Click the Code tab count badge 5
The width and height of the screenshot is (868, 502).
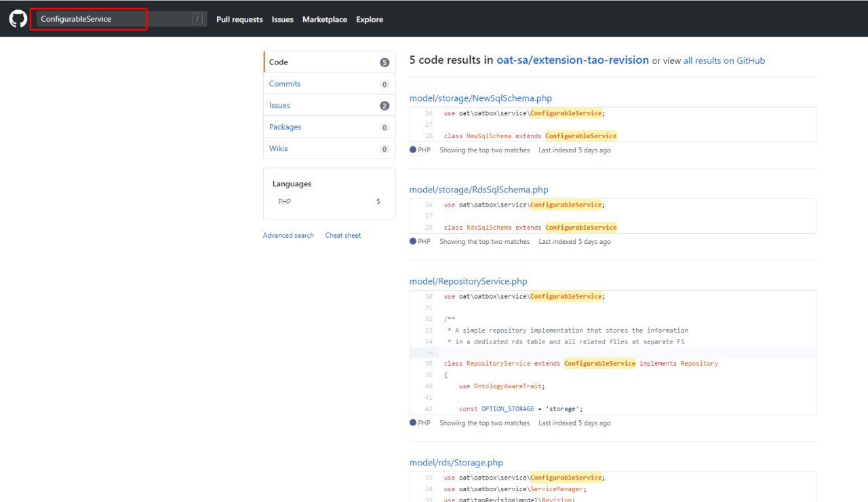pos(384,62)
